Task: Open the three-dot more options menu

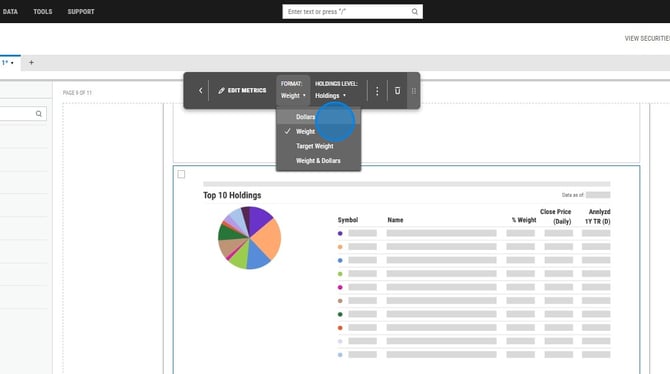Action: coord(377,91)
